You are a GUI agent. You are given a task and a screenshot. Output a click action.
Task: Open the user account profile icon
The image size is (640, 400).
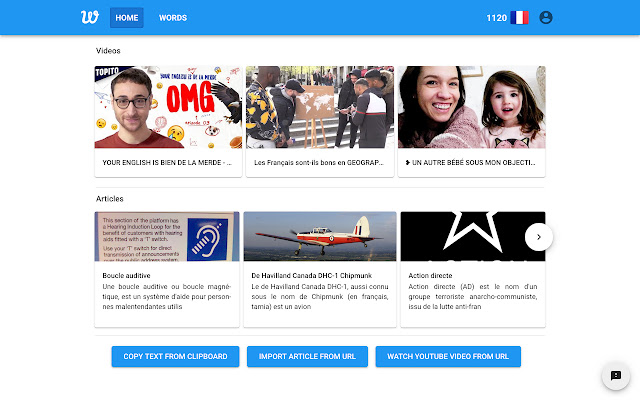(x=546, y=18)
